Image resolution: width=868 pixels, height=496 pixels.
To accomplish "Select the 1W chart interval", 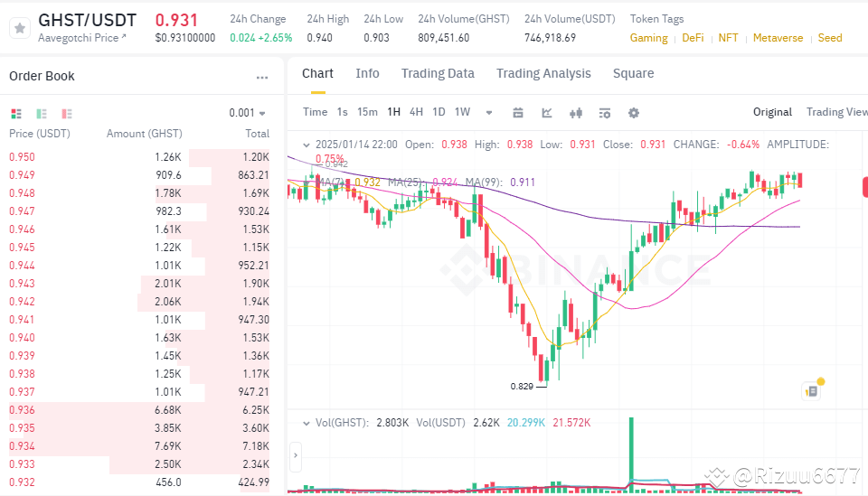I will tap(462, 112).
